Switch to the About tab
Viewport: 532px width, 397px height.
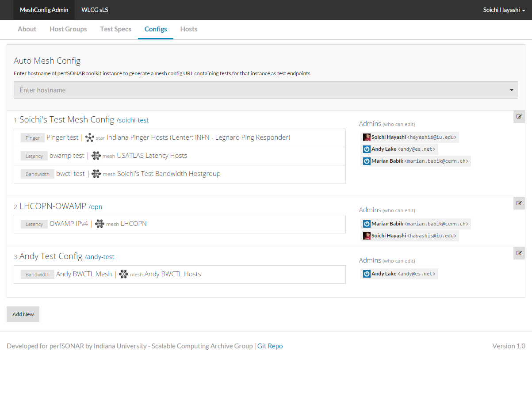click(27, 29)
